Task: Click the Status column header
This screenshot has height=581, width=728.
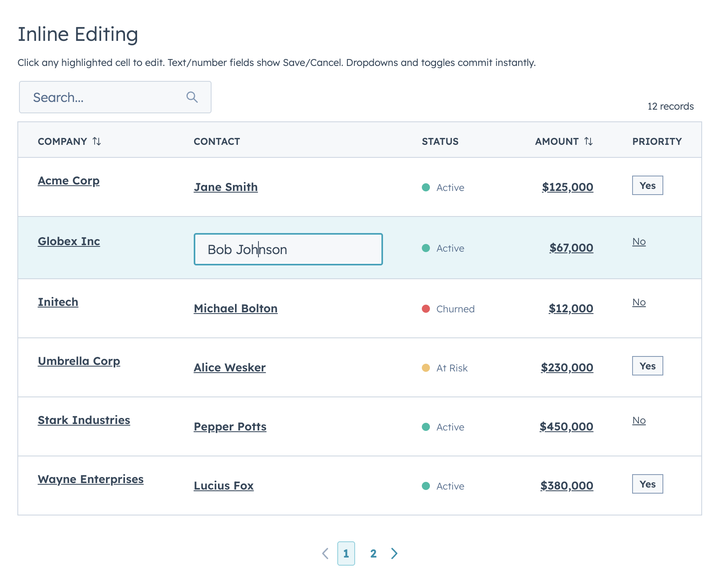Action: [440, 141]
